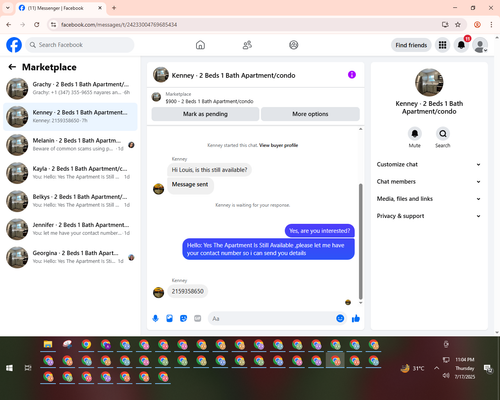This screenshot has height=400, width=500.
Task: Click browser back arrow
Action: pyautogui.click(x=9, y=25)
